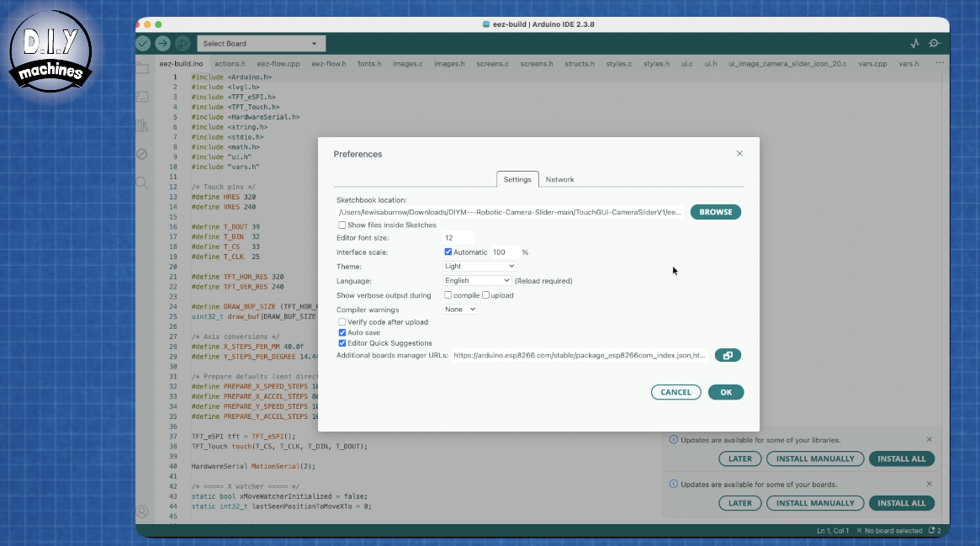Screen dimensions: 980x546
Task: Click the user account icon in sidebar
Action: click(142, 512)
